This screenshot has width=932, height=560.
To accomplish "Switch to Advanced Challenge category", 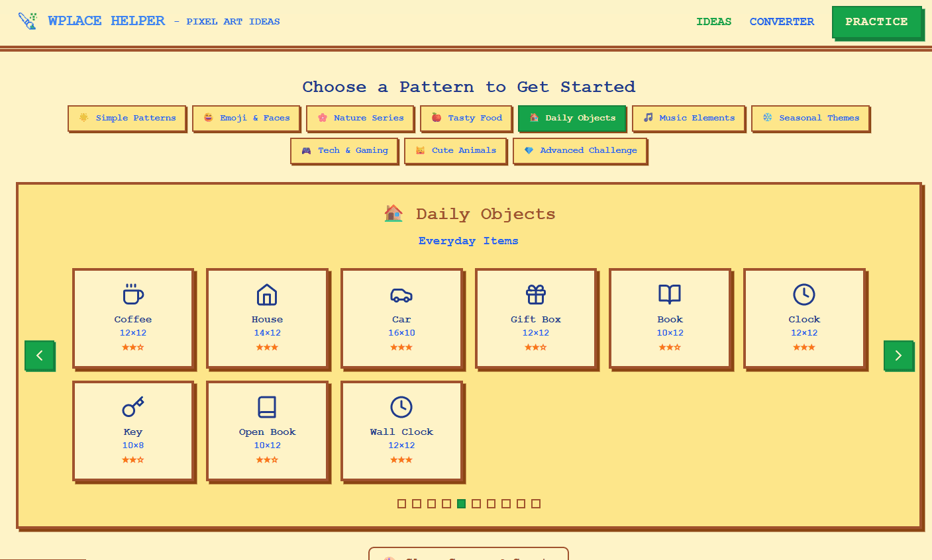I will click(580, 150).
